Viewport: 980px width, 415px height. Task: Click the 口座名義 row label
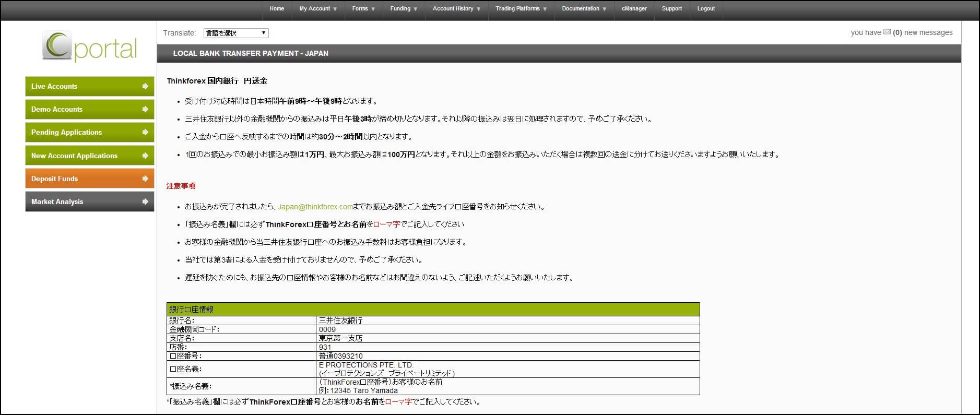[x=185, y=369]
